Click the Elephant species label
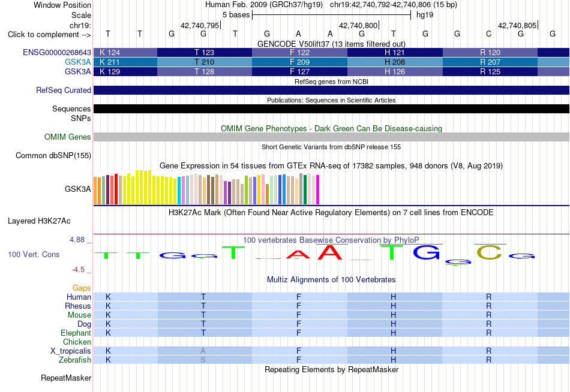The image size is (570, 392). click(76, 333)
